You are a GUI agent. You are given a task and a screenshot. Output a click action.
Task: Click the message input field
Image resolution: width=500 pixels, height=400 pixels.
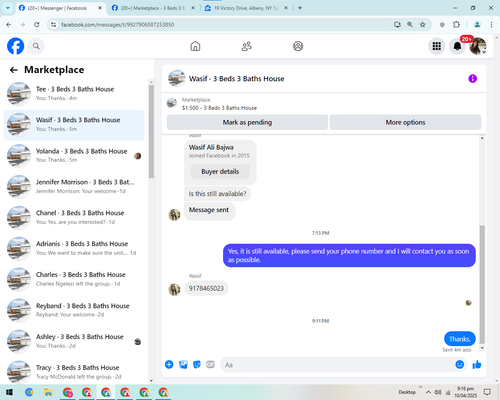pyautogui.click(x=337, y=365)
